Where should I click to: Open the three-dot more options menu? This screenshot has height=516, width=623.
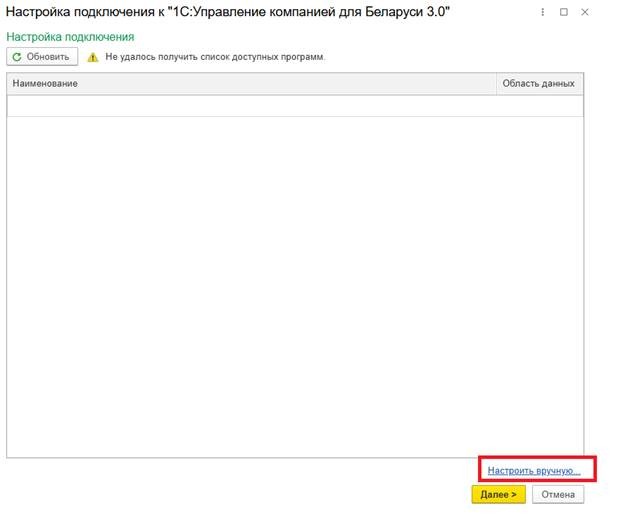pos(542,12)
